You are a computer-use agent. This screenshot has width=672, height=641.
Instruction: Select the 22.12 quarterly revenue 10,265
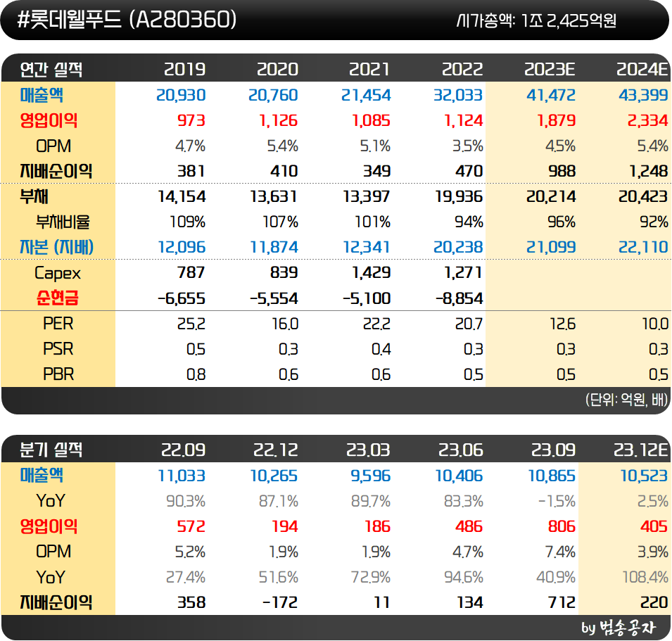tap(274, 476)
